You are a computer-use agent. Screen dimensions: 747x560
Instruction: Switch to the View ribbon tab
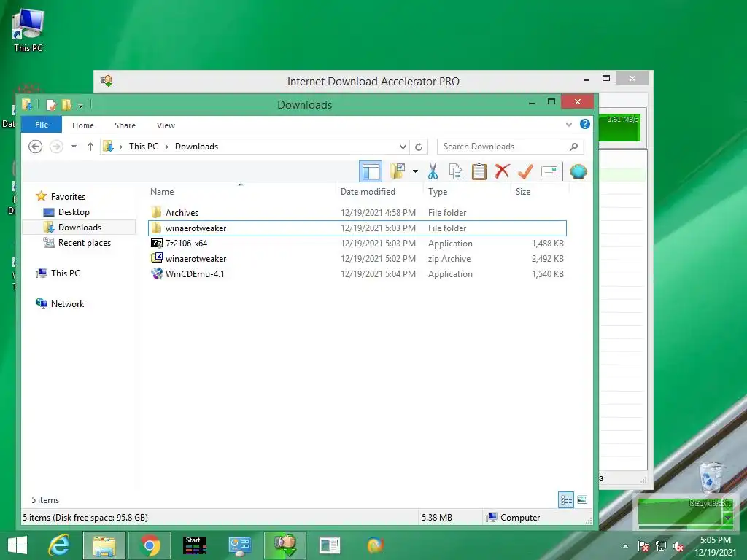pos(166,125)
